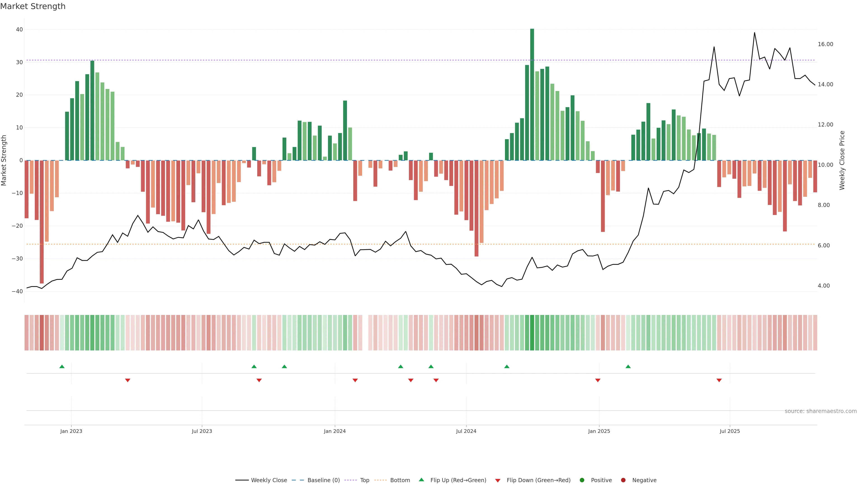The width and height of the screenshot is (868, 488).
Task: Click the dark red Negative circle in legend
Action: 623,480
